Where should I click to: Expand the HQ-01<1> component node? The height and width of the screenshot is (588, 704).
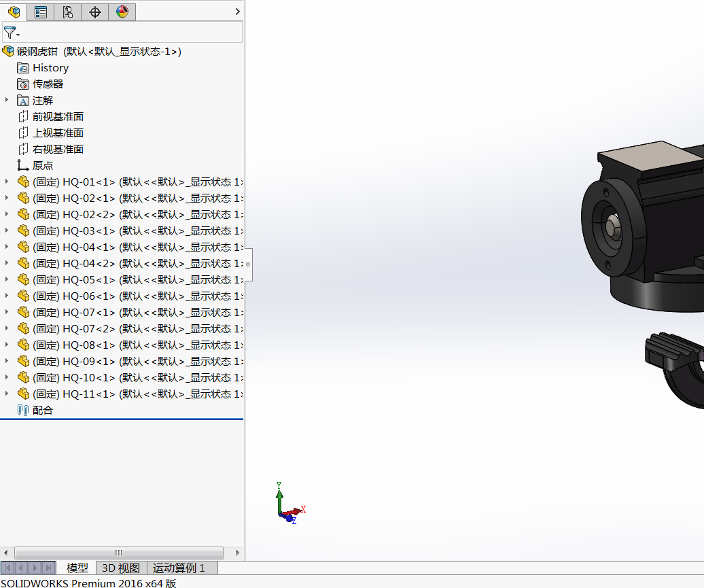pos(6,181)
